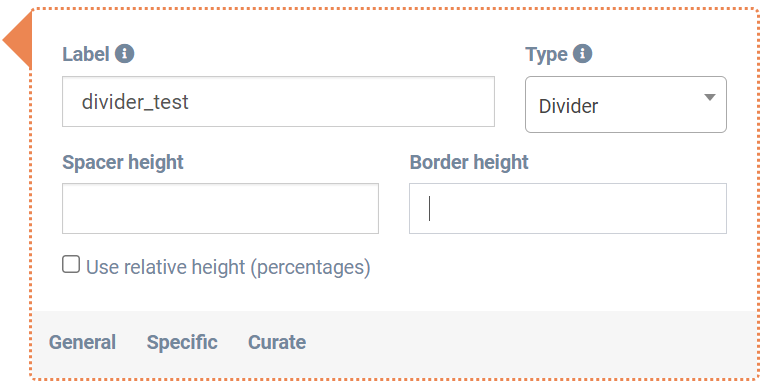Open the Type dropdown showing Divider
Viewport: 775px width, 391px height.
point(626,104)
